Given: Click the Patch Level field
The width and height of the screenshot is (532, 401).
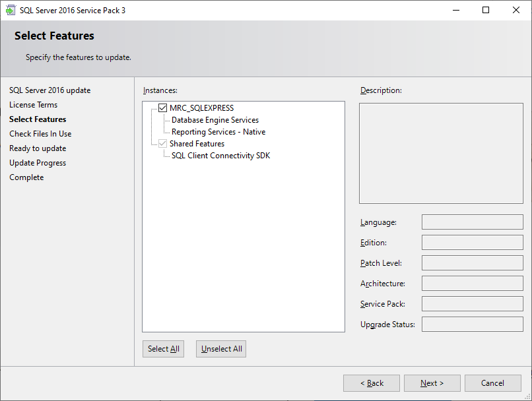Looking at the screenshot, I should click(x=472, y=263).
